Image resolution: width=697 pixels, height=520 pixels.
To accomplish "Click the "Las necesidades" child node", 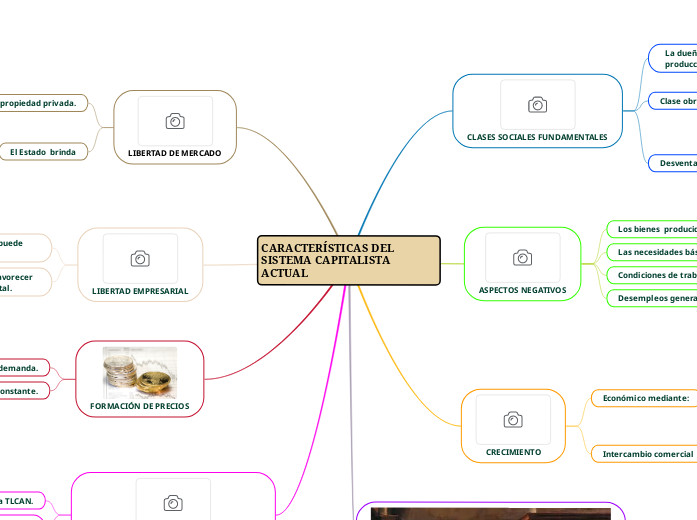I will 655,252.
